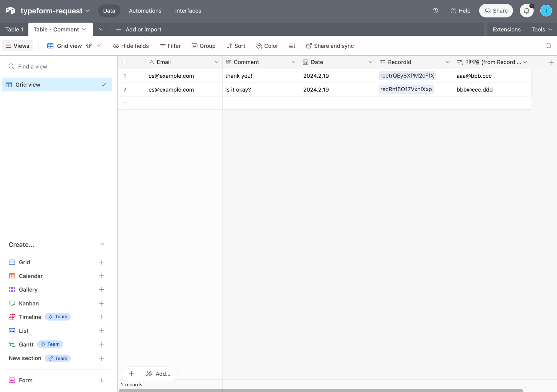Open Comment column dropdown arrow
The height and width of the screenshot is (392, 557).
tap(294, 62)
